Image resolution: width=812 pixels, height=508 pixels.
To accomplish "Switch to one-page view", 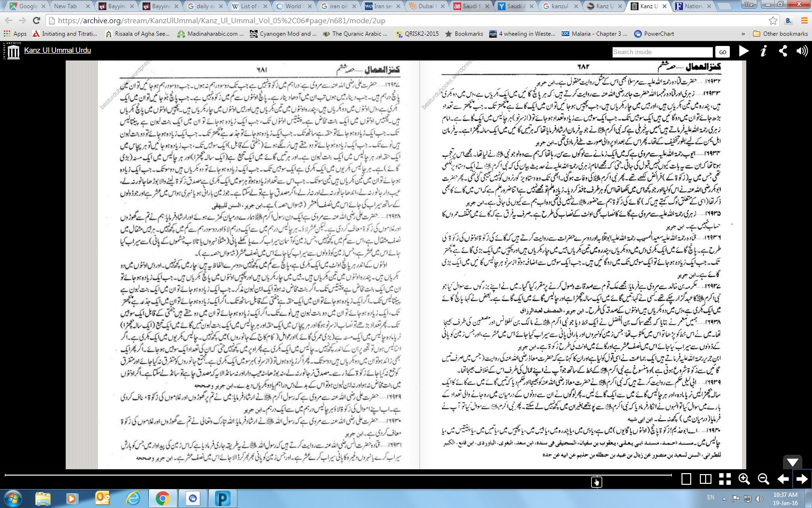I will coord(686,479).
